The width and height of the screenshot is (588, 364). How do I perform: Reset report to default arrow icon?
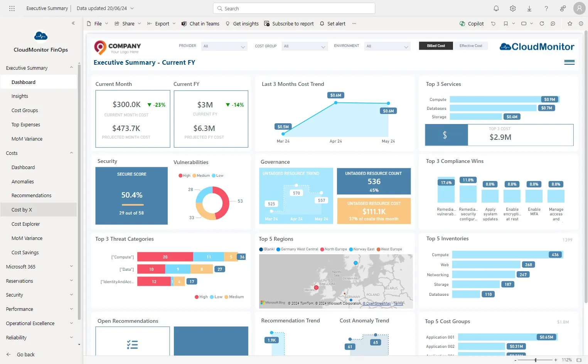(x=493, y=23)
